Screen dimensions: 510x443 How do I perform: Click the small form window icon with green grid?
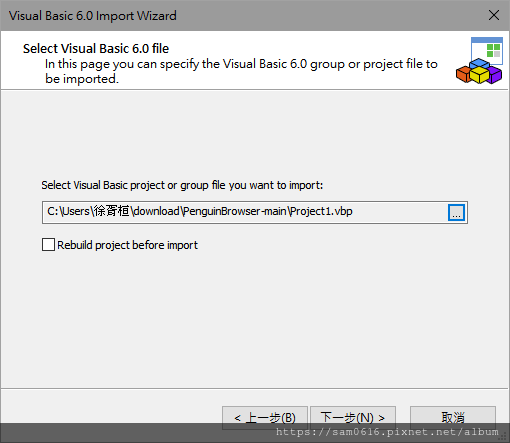[487, 50]
